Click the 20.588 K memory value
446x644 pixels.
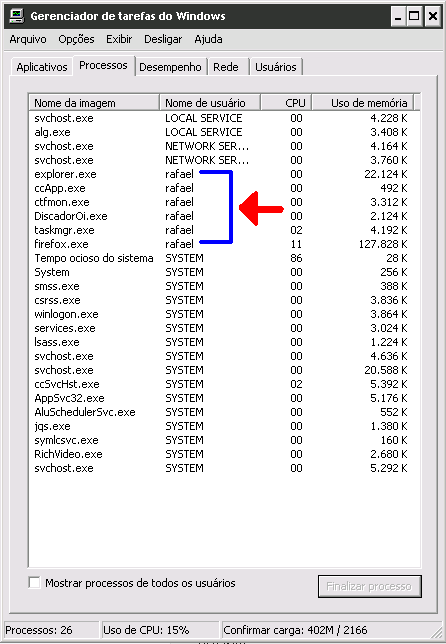coord(386,370)
